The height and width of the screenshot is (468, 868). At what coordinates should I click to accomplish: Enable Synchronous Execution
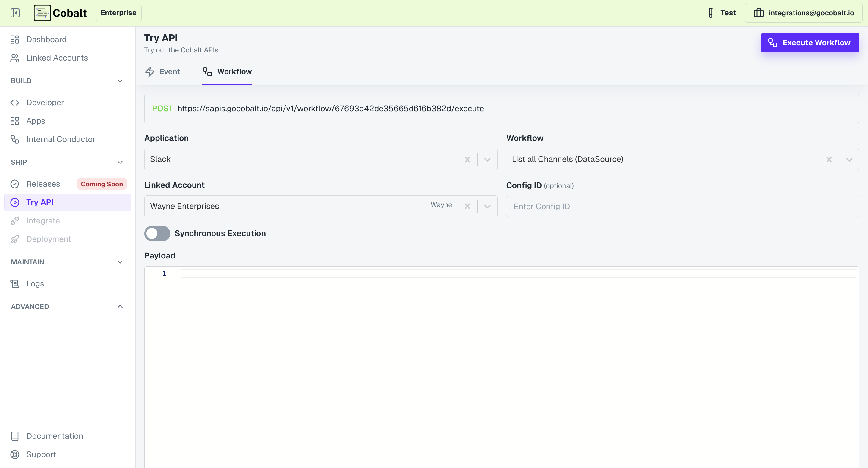point(157,233)
